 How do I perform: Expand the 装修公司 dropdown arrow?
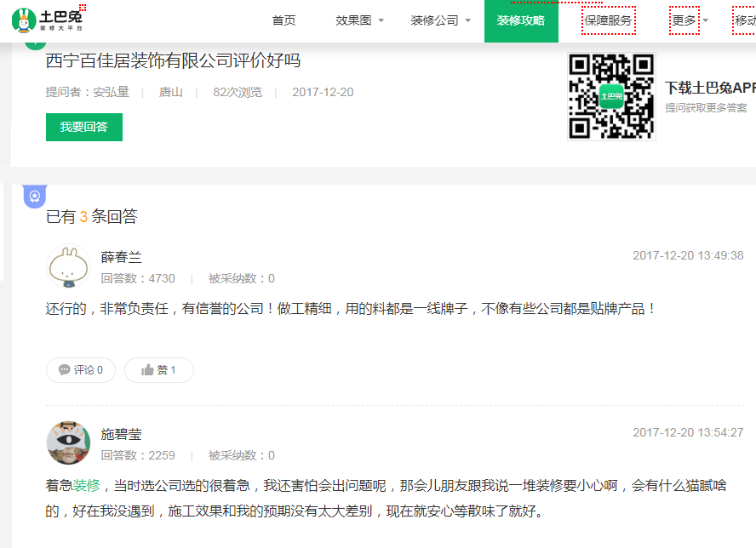pyautogui.click(x=467, y=20)
